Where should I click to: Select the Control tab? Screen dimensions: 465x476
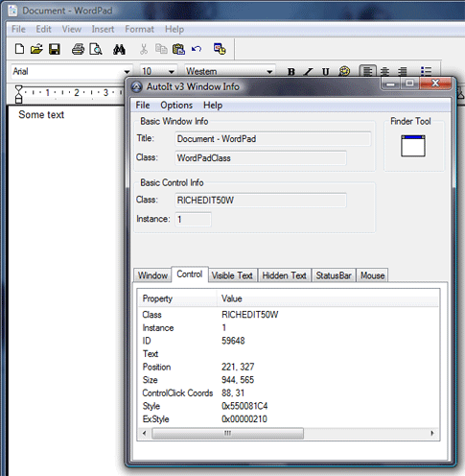[190, 274]
